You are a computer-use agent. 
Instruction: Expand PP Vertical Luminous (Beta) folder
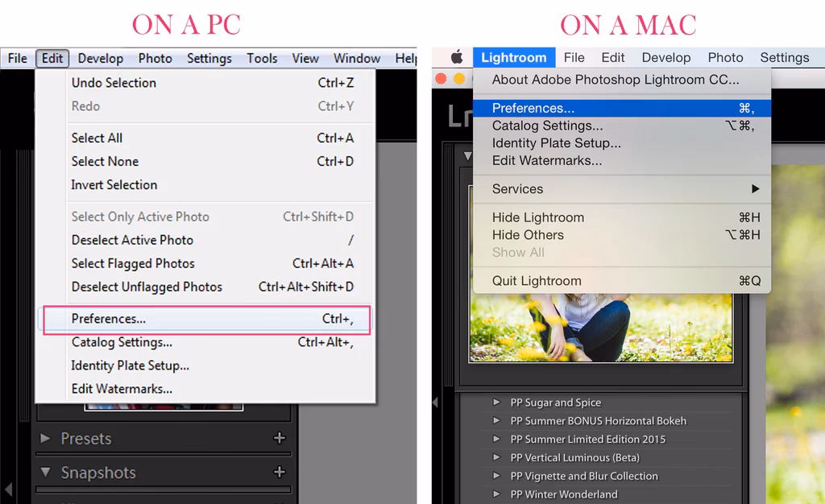496,457
